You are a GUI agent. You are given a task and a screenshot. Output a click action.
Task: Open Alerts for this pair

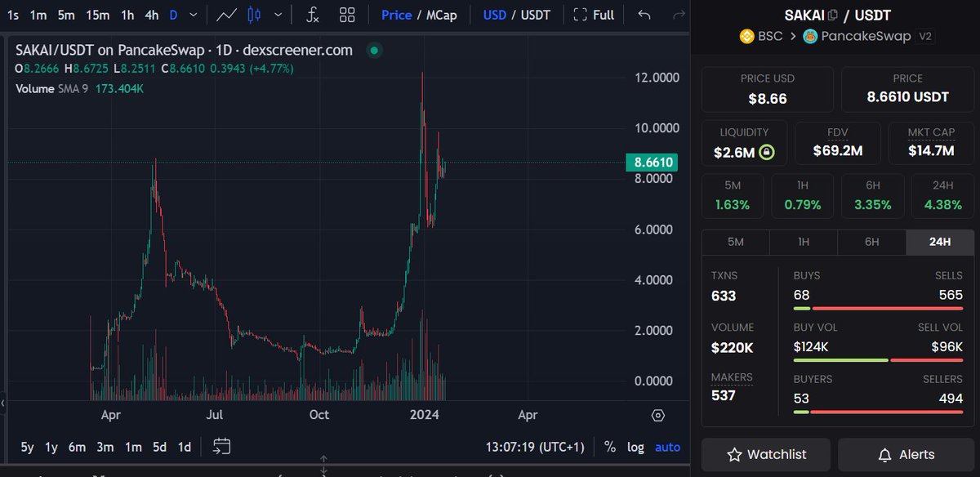click(906, 455)
